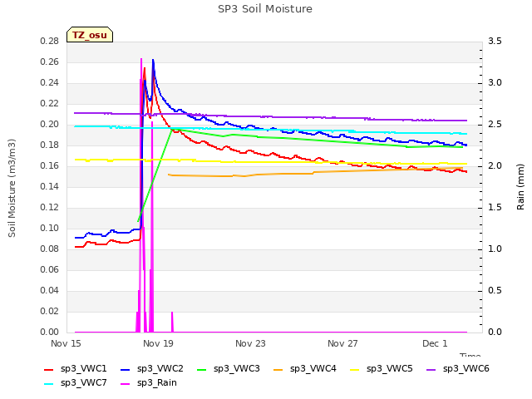Click the 0.10 soil moisture tick label
The height and width of the screenshot is (399, 532).
50,228
